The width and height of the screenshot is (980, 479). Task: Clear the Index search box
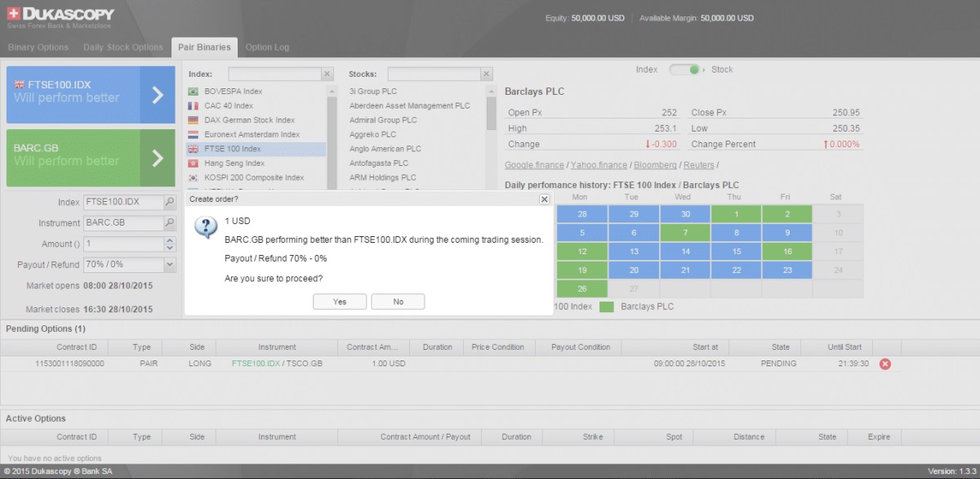click(x=327, y=74)
